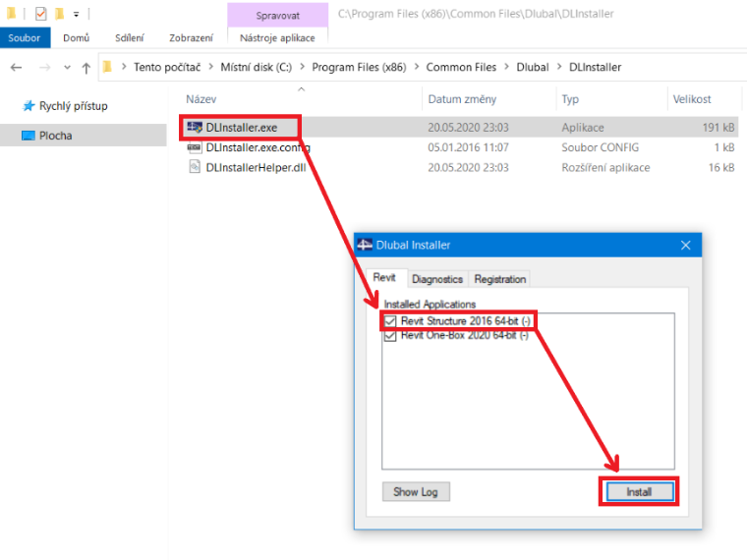
Task: Close the Dlubal Installer dialog
Action: click(x=685, y=246)
